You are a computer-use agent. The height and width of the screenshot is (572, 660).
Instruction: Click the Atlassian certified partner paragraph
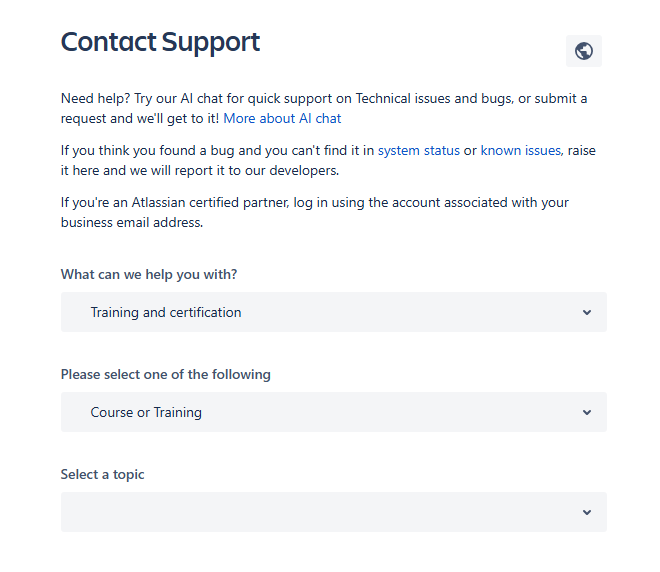tap(314, 212)
